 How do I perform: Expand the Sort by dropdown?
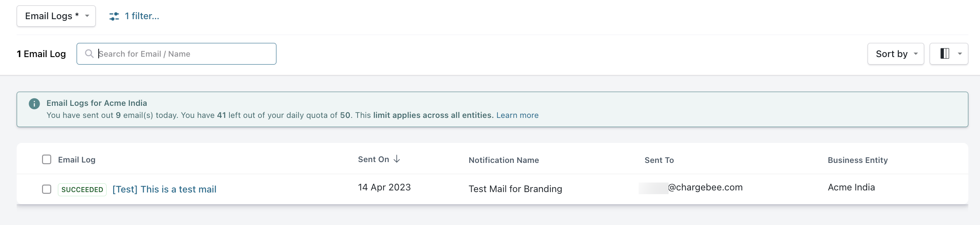895,54
